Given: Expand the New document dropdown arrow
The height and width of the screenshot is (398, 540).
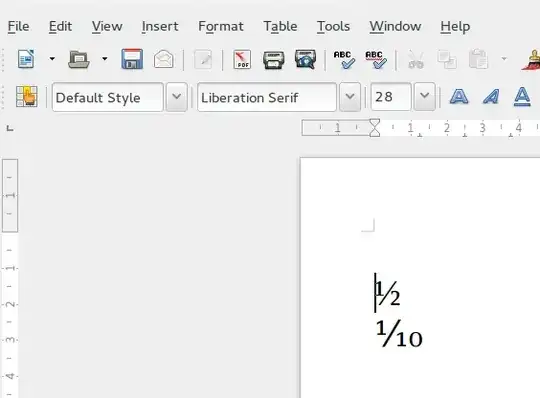Looking at the screenshot, I should click(52, 59).
